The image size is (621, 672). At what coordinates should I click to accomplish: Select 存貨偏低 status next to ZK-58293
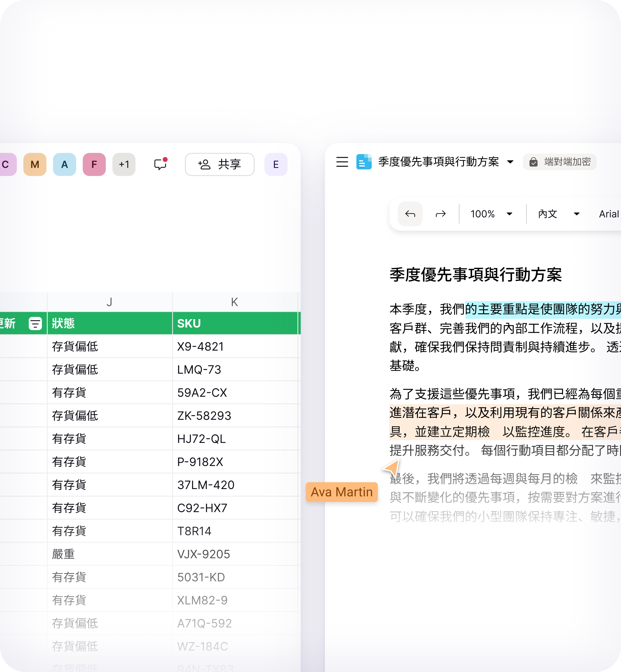pyautogui.click(x=110, y=416)
